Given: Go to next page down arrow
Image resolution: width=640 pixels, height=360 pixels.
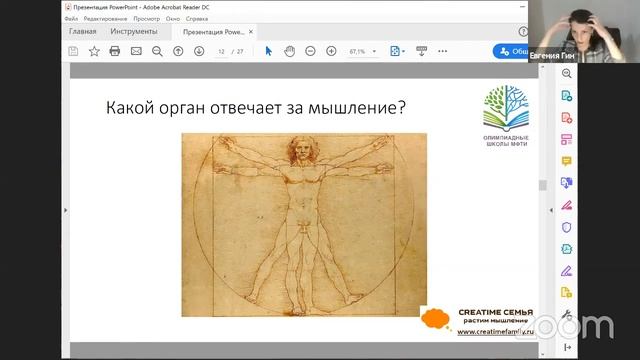Looking at the screenshot, I should [199, 51].
